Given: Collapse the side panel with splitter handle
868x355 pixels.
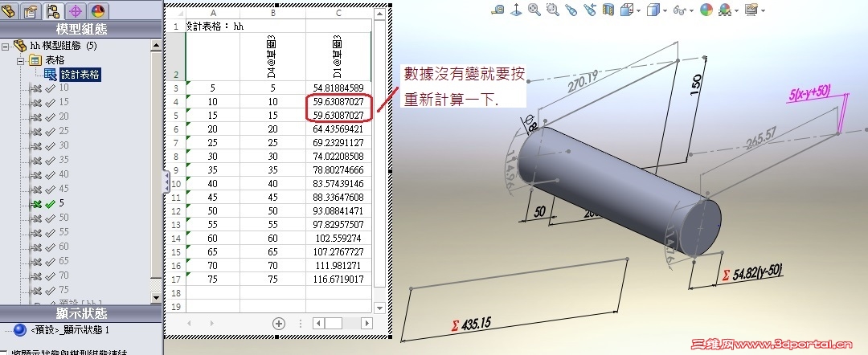Looking at the screenshot, I should click(x=166, y=182).
